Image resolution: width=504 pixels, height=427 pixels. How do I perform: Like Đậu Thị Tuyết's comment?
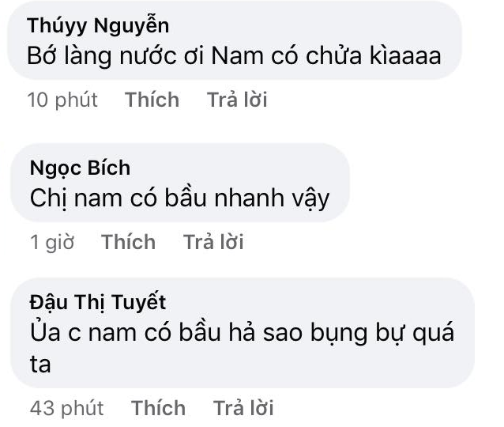point(158,408)
